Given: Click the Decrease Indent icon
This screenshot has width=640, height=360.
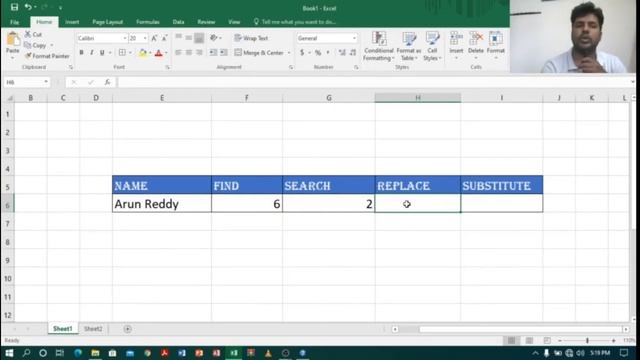Looking at the screenshot, I should 213,53.
